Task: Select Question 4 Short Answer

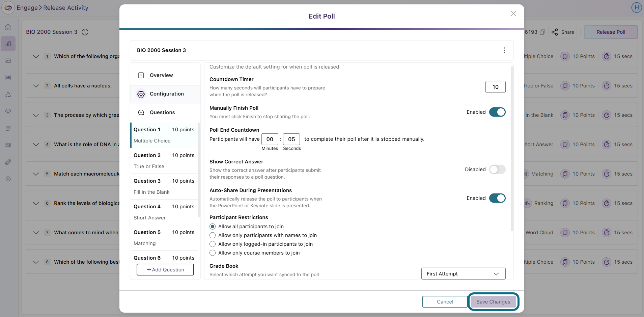Action: tap(164, 212)
